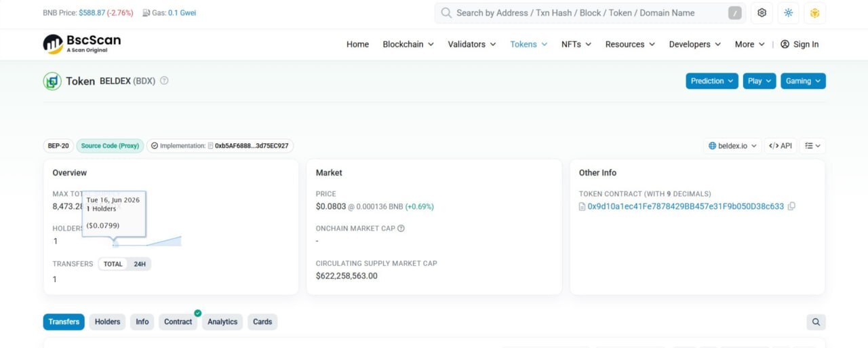Viewport: 868px width, 348px height.
Task: Click the Onchain Market Cap info icon
Action: coord(401,229)
